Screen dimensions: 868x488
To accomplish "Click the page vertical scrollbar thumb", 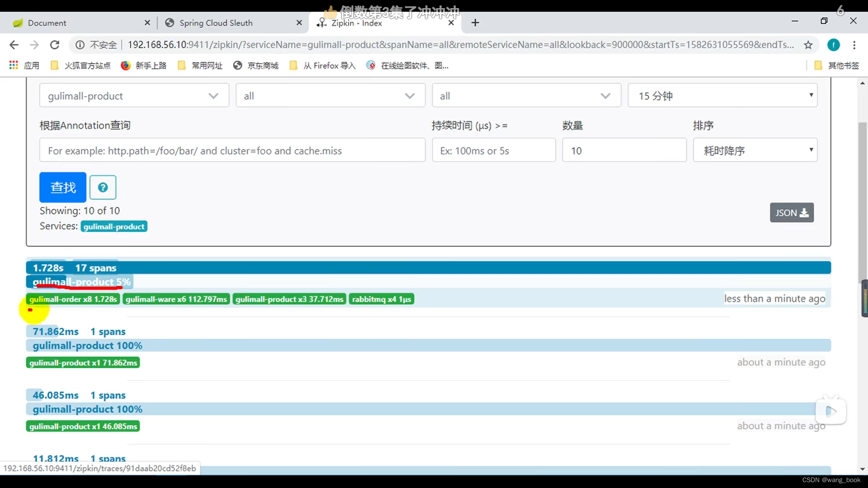I will (863, 203).
